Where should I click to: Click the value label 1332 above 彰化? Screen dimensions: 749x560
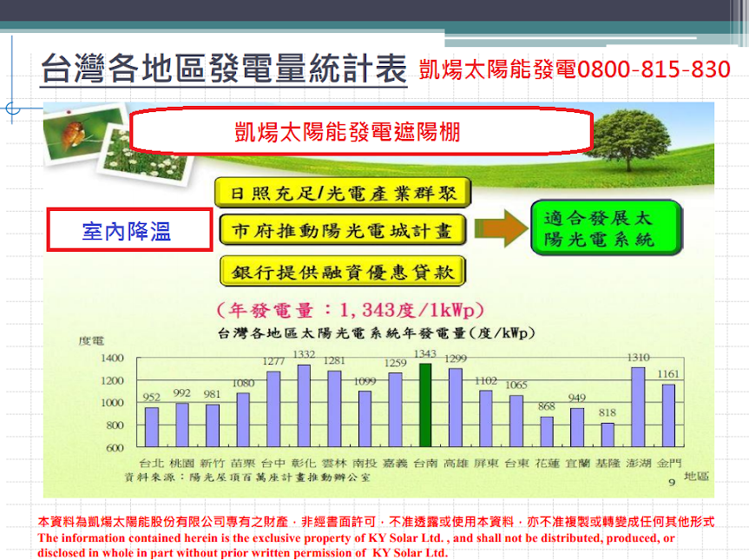tap(304, 354)
